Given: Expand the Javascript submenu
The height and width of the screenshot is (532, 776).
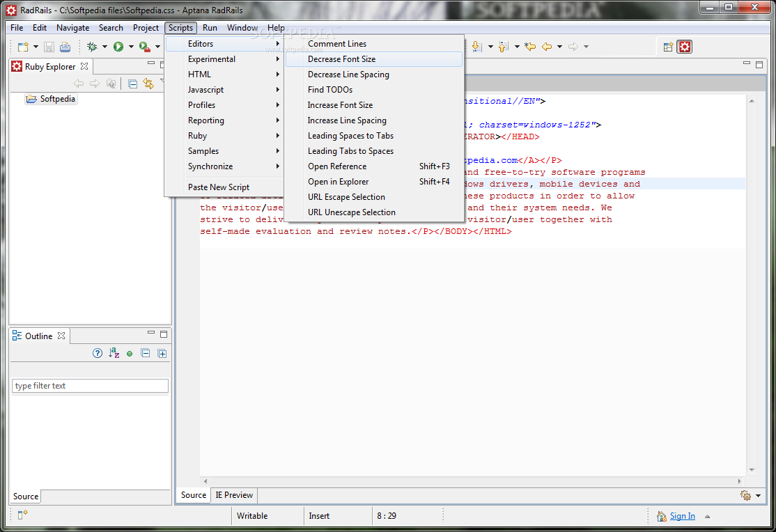Looking at the screenshot, I should pyautogui.click(x=225, y=90).
